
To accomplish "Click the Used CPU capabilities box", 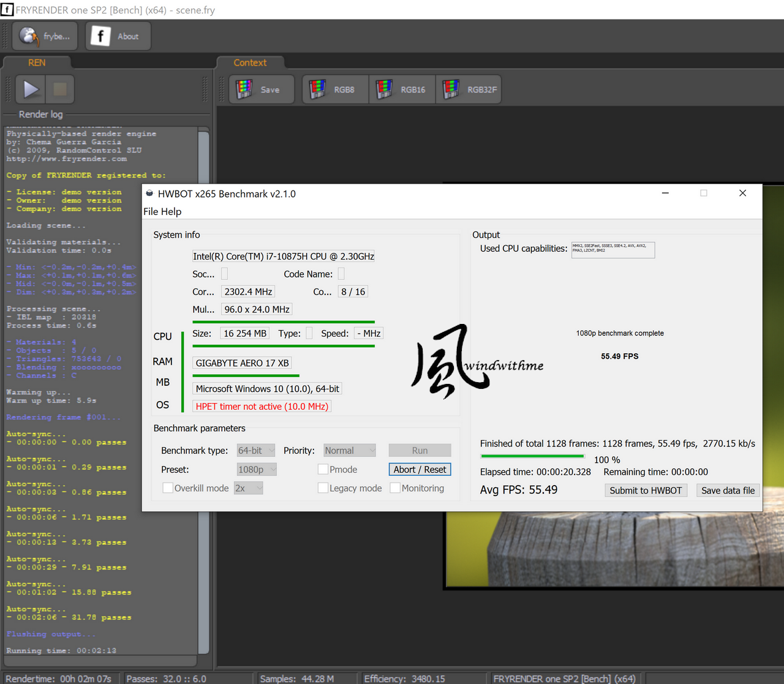I will point(613,250).
